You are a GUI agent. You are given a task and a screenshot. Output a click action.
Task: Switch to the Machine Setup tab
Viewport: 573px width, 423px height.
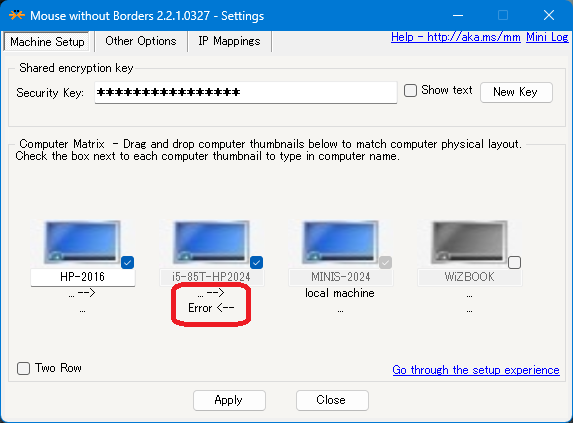click(x=47, y=42)
